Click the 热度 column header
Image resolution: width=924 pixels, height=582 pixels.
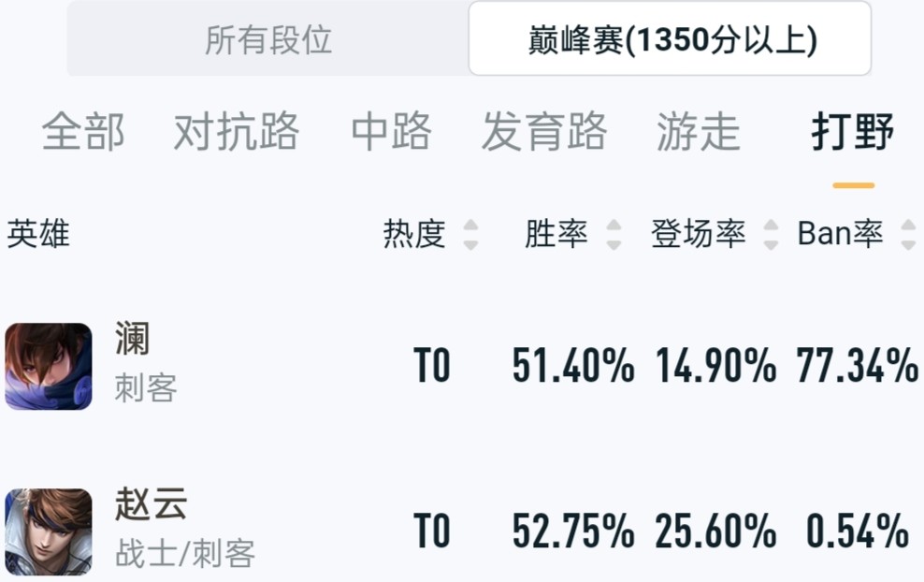pyautogui.click(x=414, y=234)
